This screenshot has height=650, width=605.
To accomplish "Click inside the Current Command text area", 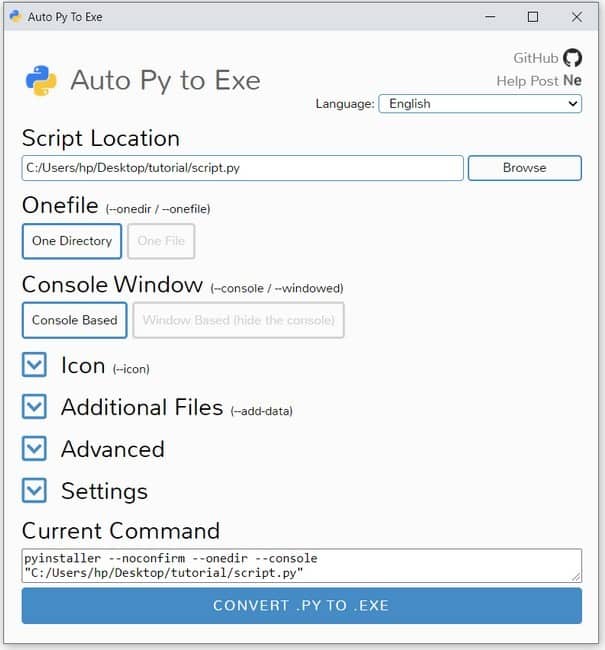I will coord(302,565).
